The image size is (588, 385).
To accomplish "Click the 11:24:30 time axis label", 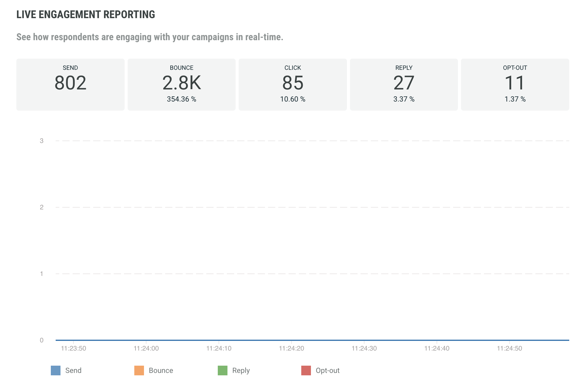I will click(364, 348).
